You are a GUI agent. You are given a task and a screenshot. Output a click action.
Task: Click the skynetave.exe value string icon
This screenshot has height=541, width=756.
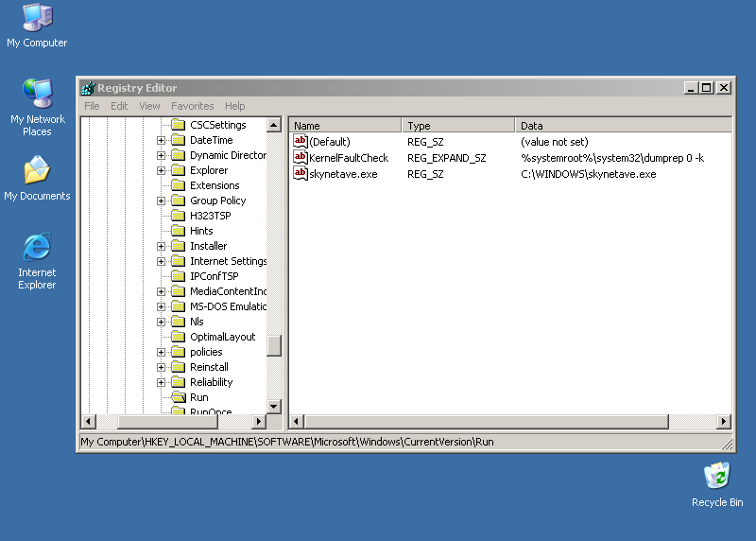pyautogui.click(x=301, y=174)
